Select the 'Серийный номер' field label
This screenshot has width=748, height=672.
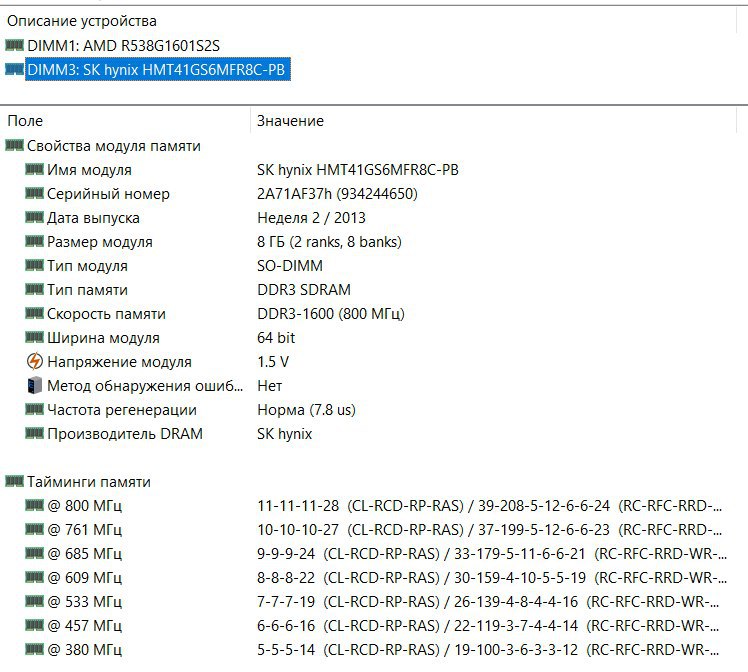[108, 194]
